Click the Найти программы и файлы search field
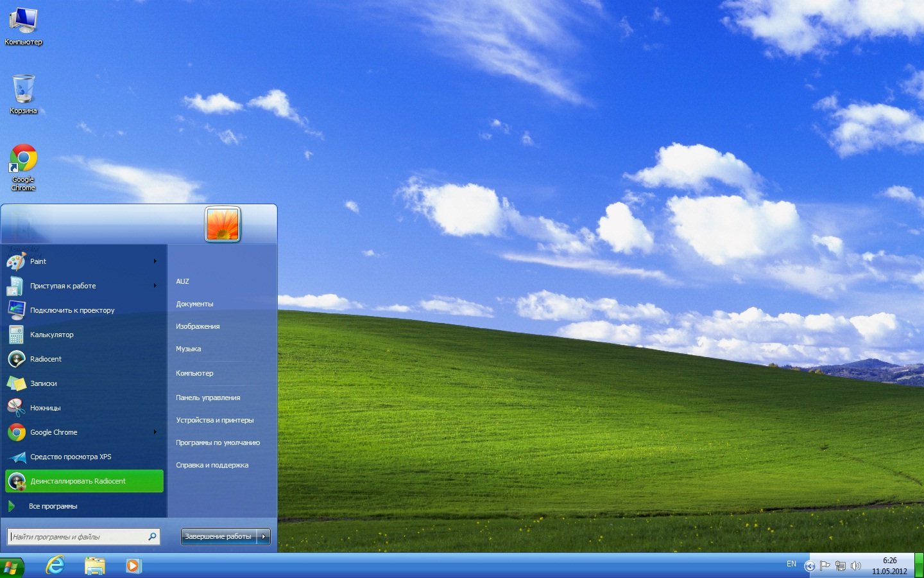Viewport: 924px width, 578px height. pyautogui.click(x=78, y=537)
